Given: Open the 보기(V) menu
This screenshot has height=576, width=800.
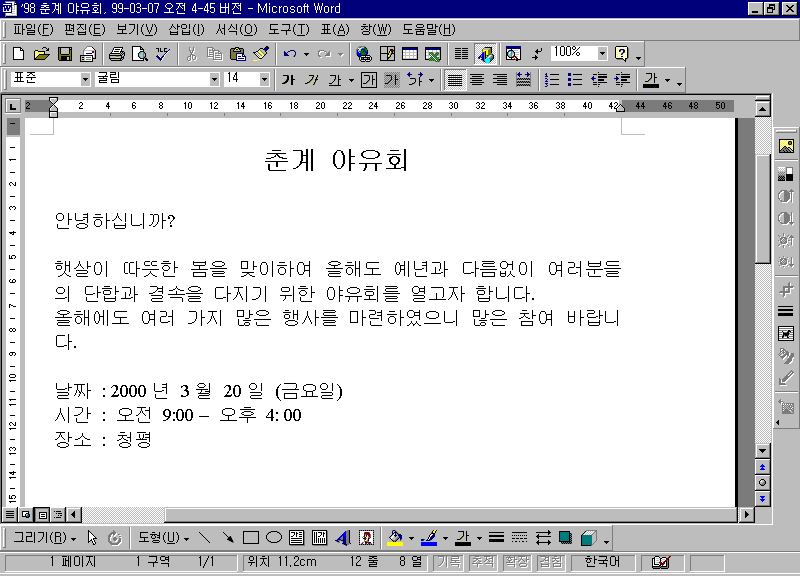Looking at the screenshot, I should [137, 30].
